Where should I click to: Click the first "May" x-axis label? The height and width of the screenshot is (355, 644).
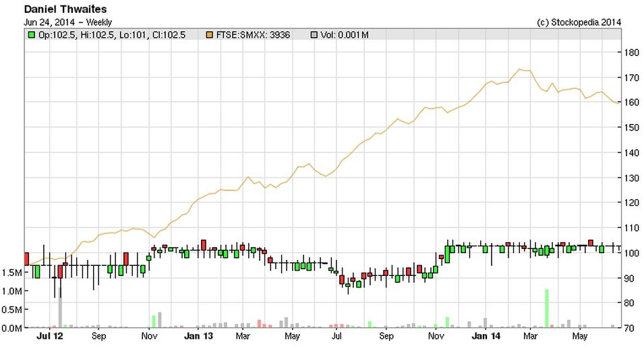tap(292, 336)
